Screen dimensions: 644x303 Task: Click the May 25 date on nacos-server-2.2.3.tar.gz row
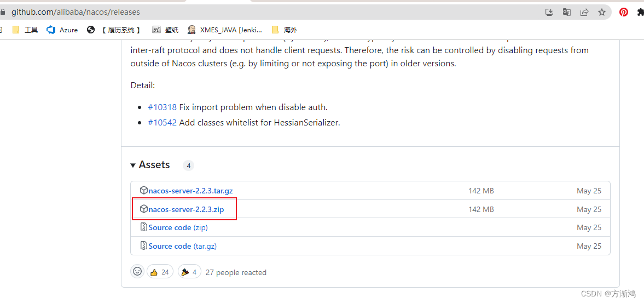pyautogui.click(x=589, y=191)
